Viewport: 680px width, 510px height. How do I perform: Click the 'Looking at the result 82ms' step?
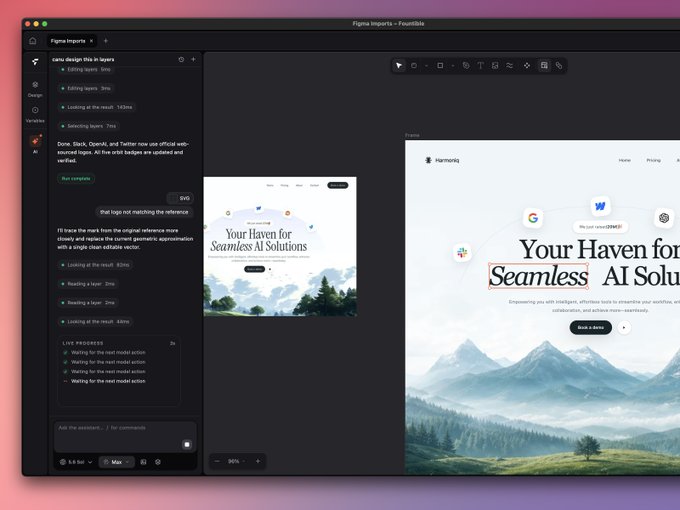tap(95, 265)
